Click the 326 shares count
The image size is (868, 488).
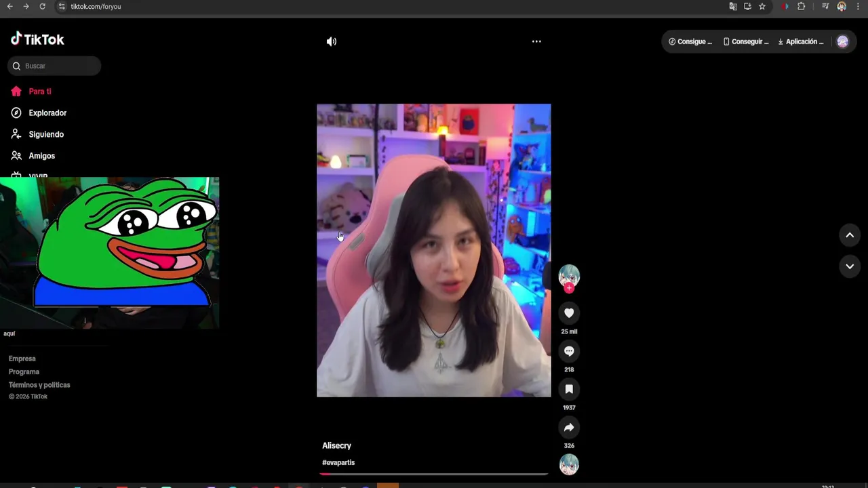click(x=569, y=445)
